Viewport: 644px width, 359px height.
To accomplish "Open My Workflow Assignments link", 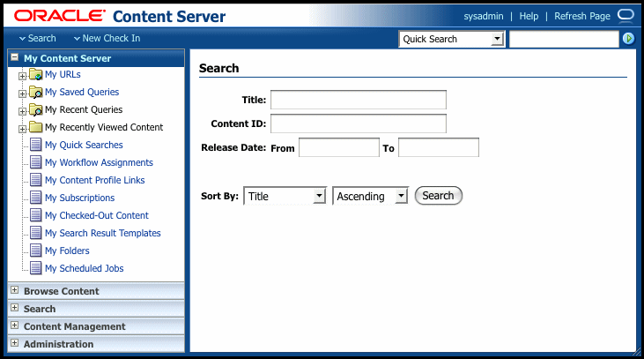I will [x=99, y=163].
